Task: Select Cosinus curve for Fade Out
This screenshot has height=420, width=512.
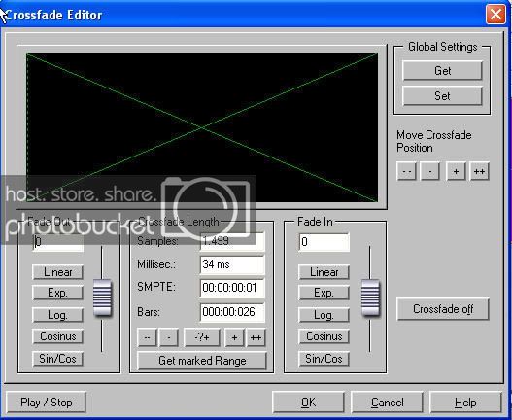Action: (x=57, y=336)
